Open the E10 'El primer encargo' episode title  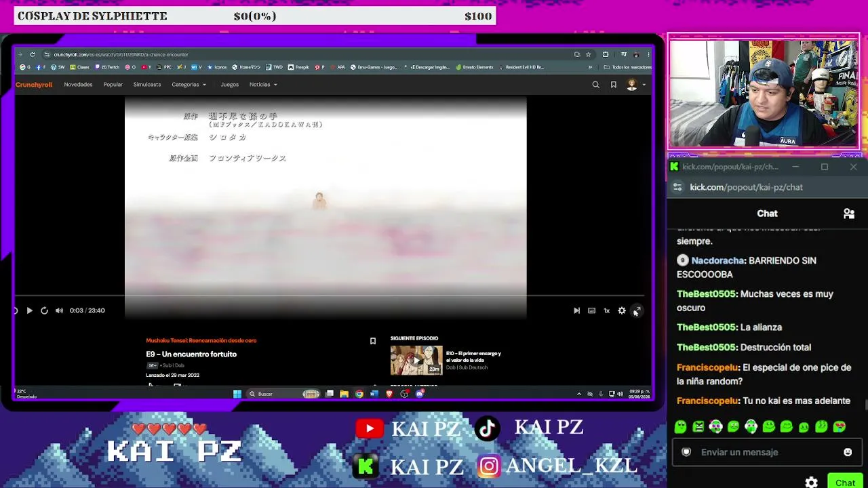click(x=473, y=357)
